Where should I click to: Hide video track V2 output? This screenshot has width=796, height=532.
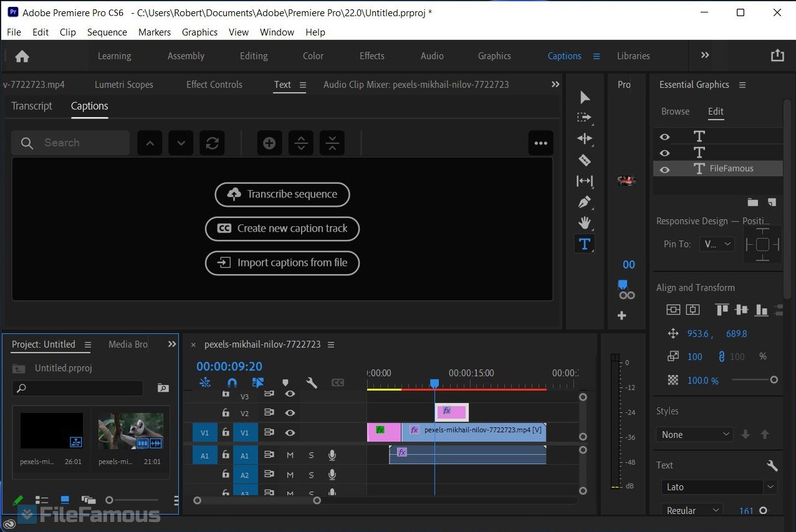point(290,412)
